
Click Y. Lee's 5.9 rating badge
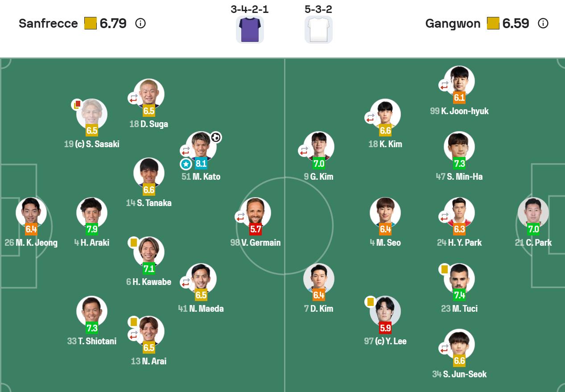385,329
